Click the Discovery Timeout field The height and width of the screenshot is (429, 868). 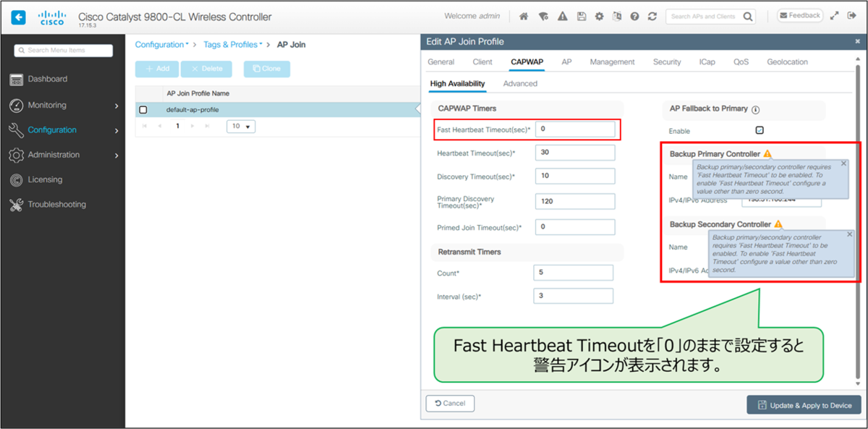(575, 177)
